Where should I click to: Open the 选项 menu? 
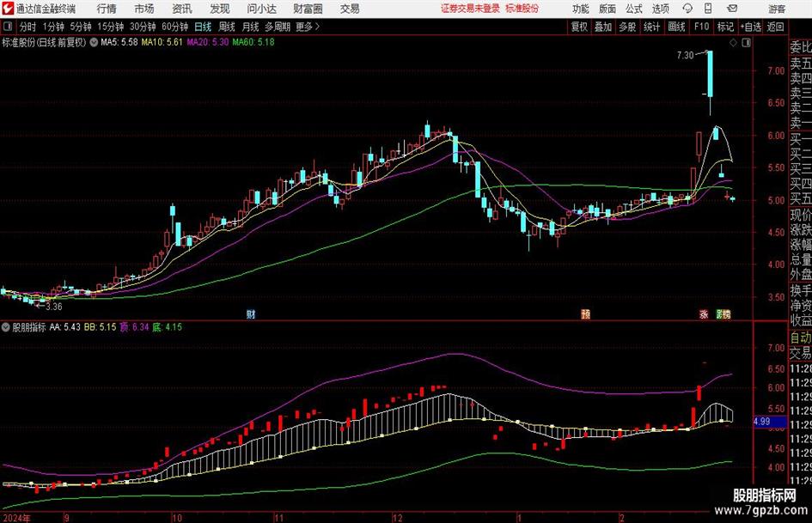tap(660, 9)
